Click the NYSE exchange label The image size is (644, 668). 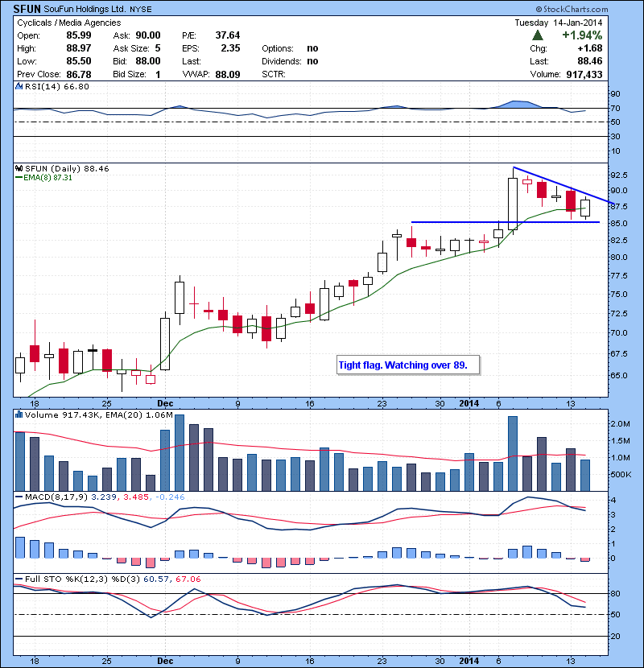[141, 10]
